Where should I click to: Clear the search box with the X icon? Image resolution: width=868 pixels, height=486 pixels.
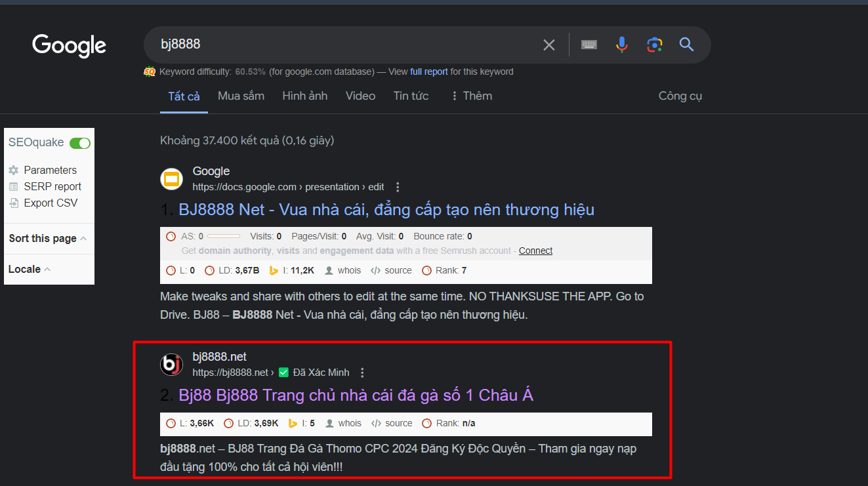coord(549,45)
